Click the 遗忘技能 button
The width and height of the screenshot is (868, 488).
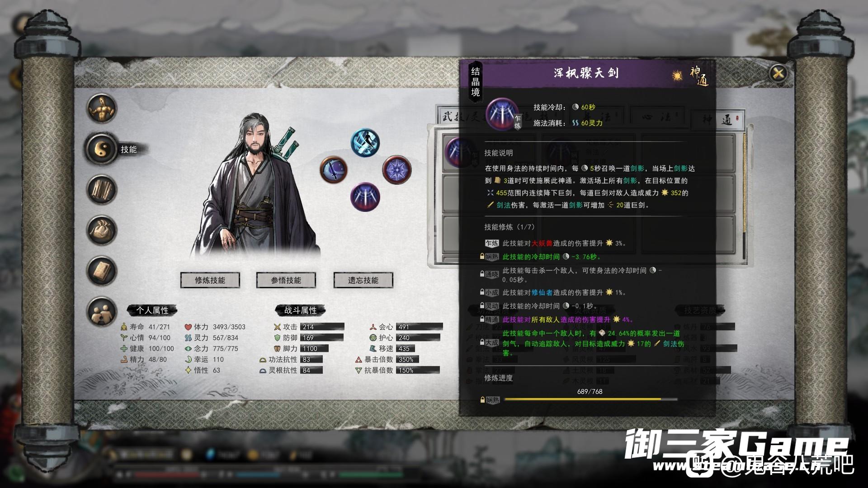click(x=363, y=280)
